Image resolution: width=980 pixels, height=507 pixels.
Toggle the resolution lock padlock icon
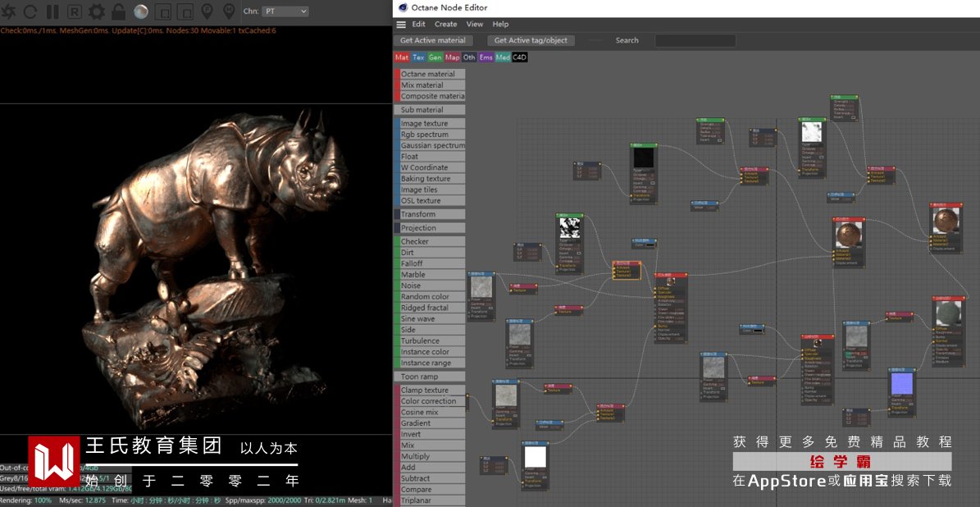pyautogui.click(x=118, y=11)
